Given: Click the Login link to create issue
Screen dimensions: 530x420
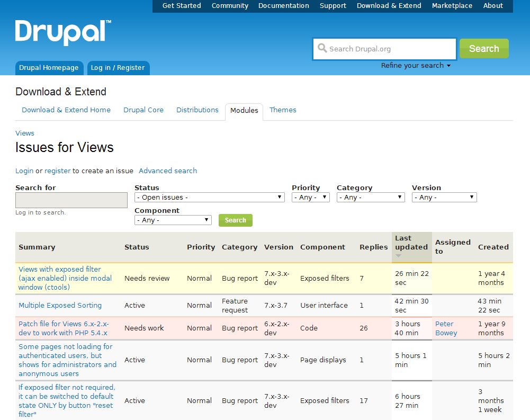Looking at the screenshot, I should pyautogui.click(x=24, y=171).
